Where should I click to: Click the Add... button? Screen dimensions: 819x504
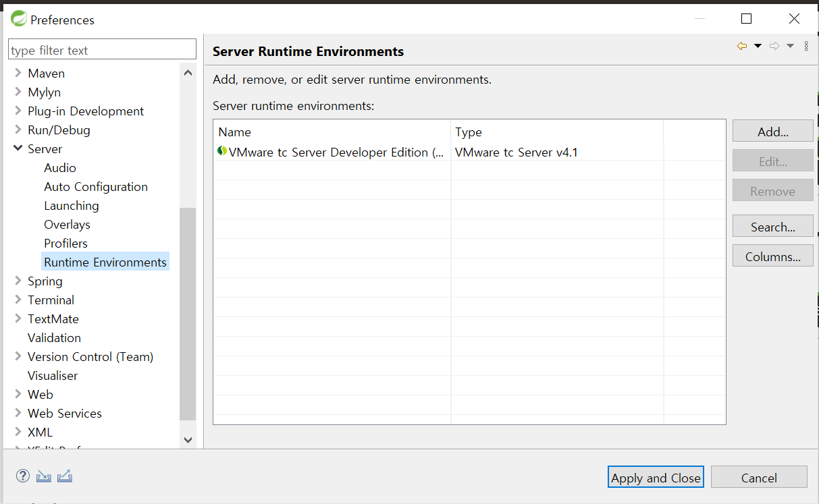coord(773,132)
